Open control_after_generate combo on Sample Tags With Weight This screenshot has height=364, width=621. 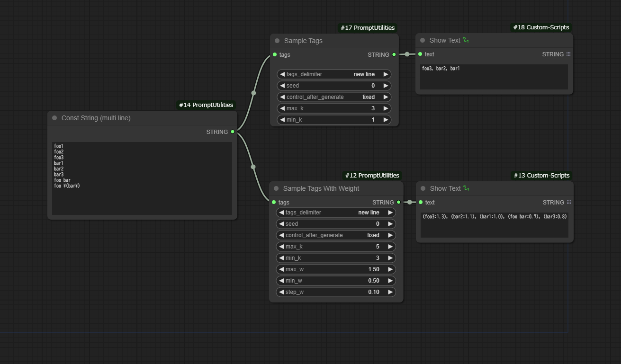(336, 235)
